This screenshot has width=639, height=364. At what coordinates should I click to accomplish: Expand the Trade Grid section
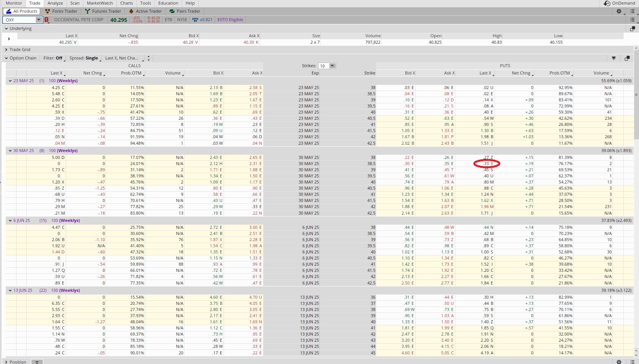tap(6, 50)
